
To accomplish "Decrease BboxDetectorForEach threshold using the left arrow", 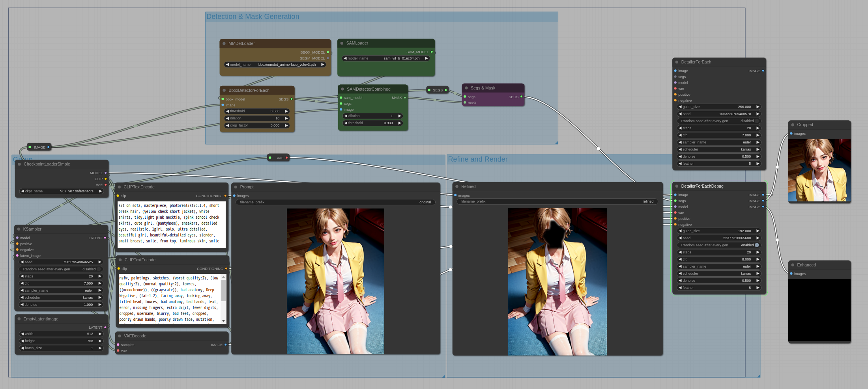I will (x=227, y=111).
